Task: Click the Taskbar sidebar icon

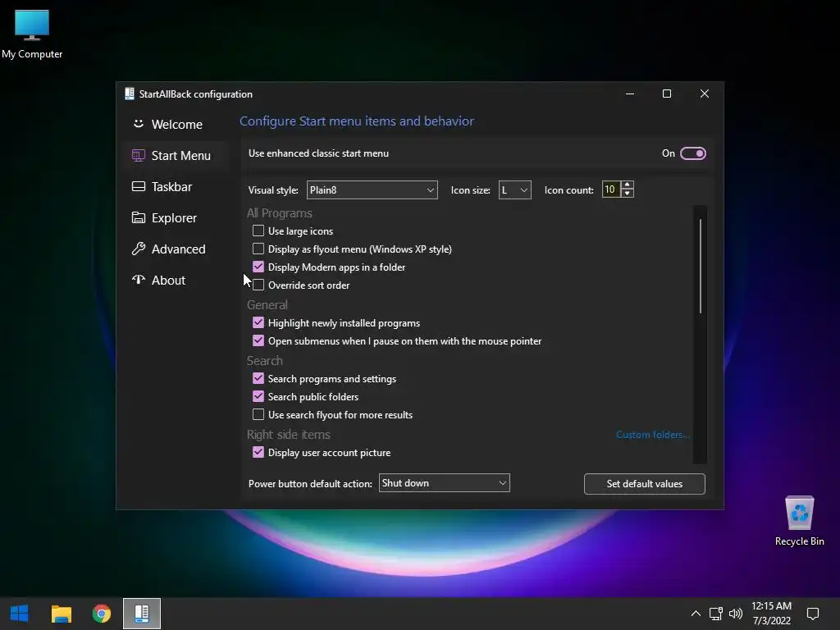Action: [x=138, y=186]
